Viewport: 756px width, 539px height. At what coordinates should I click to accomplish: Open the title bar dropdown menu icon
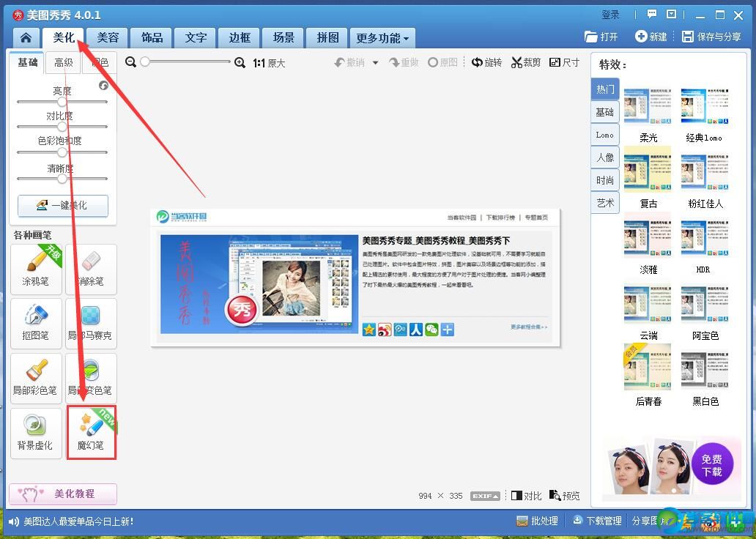click(x=671, y=15)
